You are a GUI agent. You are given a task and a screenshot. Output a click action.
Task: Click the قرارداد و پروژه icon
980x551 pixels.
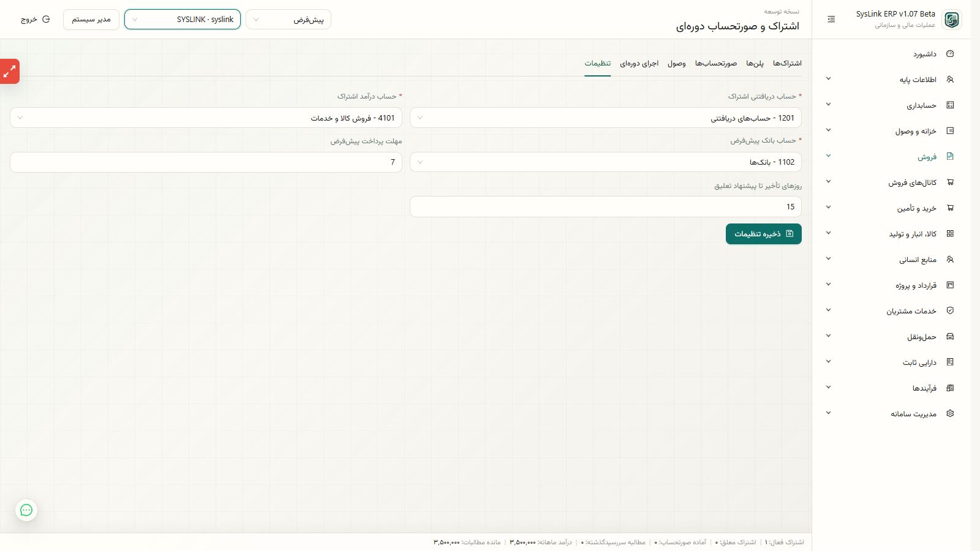pos(950,285)
